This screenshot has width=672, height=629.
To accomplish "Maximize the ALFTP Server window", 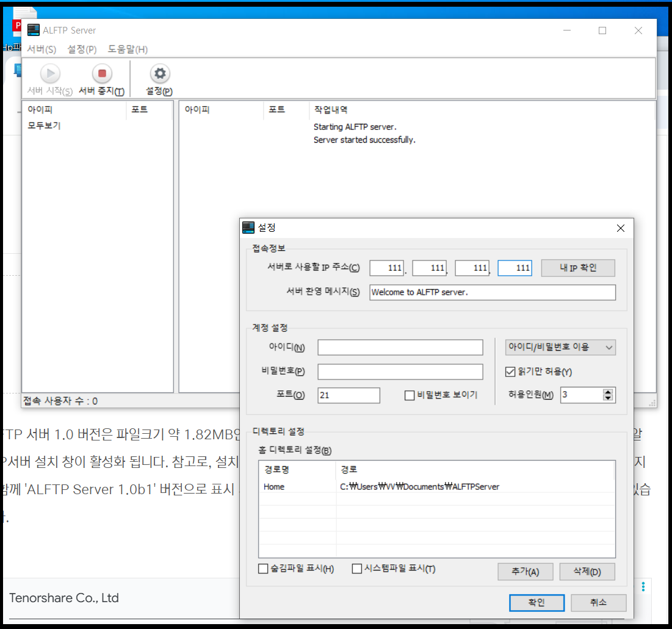I will pos(602,31).
